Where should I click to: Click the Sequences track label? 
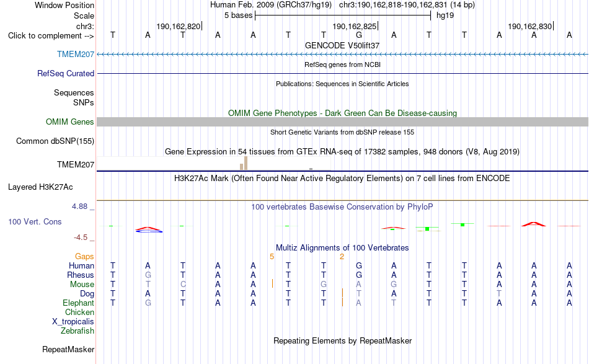coord(74,92)
